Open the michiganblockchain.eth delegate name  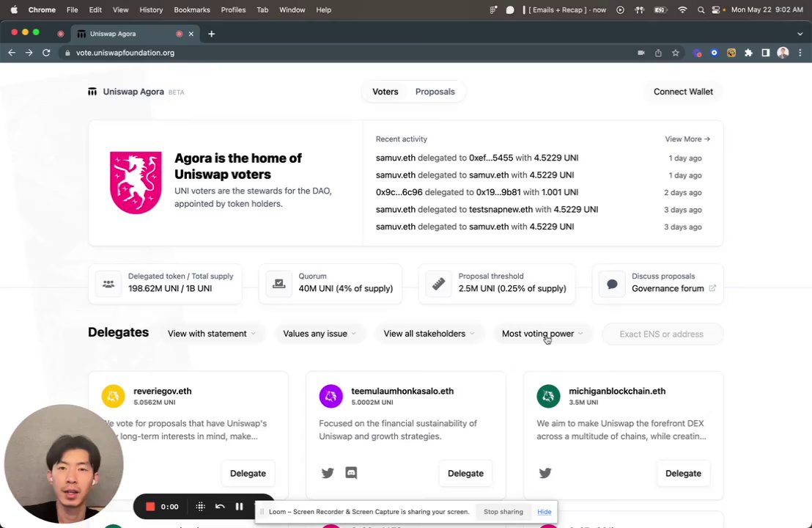coord(617,391)
